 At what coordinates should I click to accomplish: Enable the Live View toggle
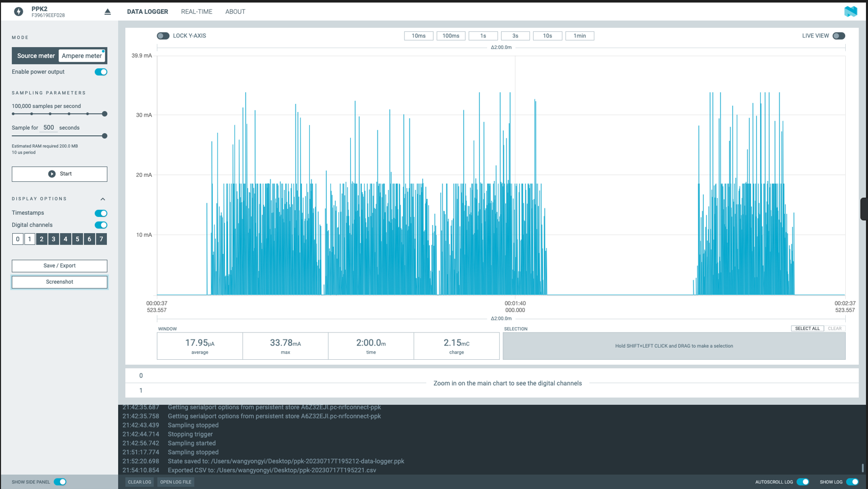tap(839, 36)
